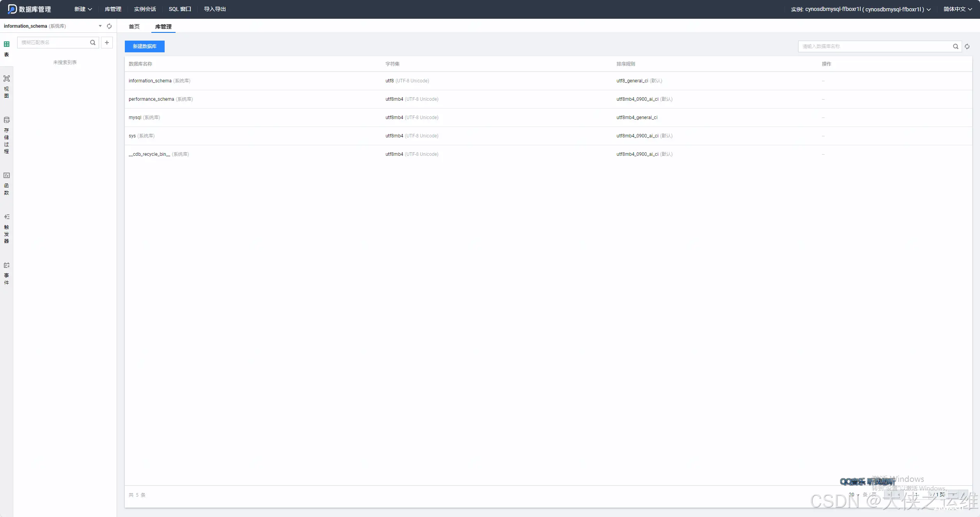
Task: Click the utf8 (UTF-8 Unicode) charset cell
Action: [x=407, y=81]
